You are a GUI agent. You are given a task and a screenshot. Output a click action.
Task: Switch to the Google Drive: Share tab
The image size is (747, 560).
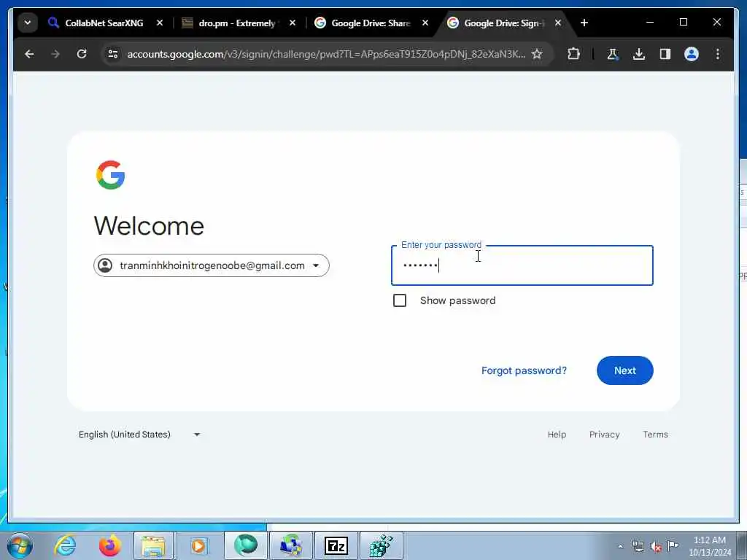pos(371,23)
